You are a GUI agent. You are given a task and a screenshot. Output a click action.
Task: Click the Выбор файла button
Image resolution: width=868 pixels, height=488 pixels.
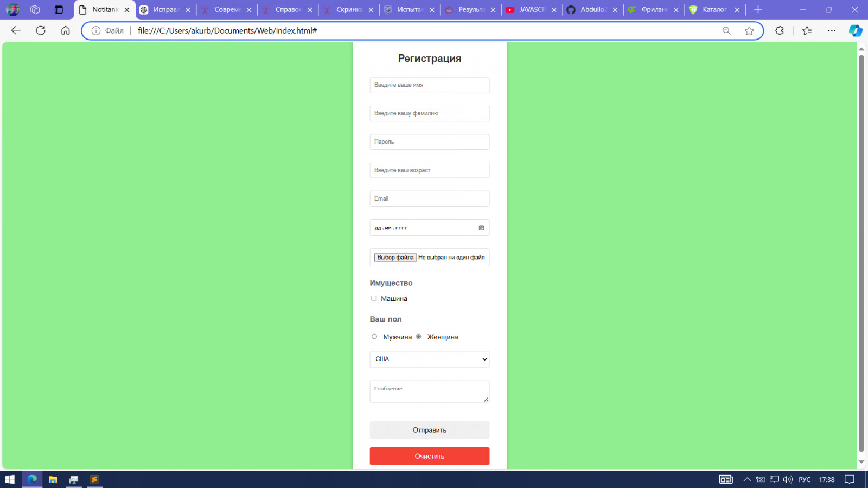395,258
